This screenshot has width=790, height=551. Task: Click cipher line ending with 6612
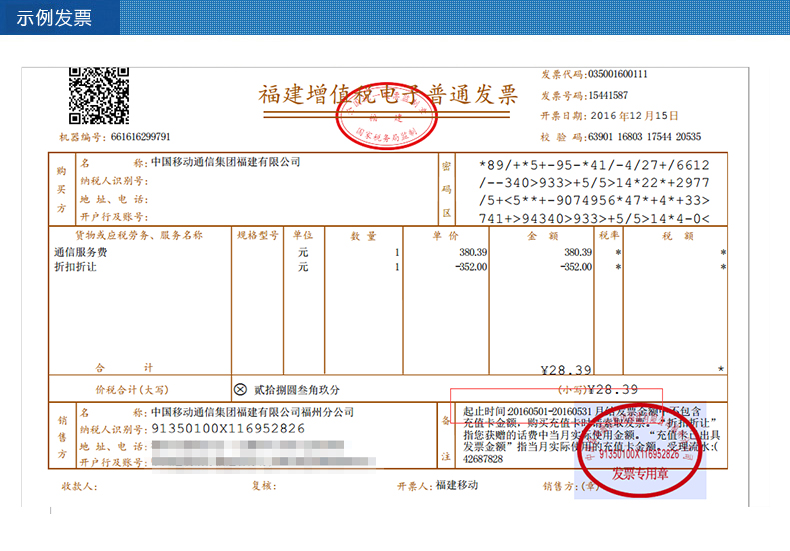pos(594,165)
